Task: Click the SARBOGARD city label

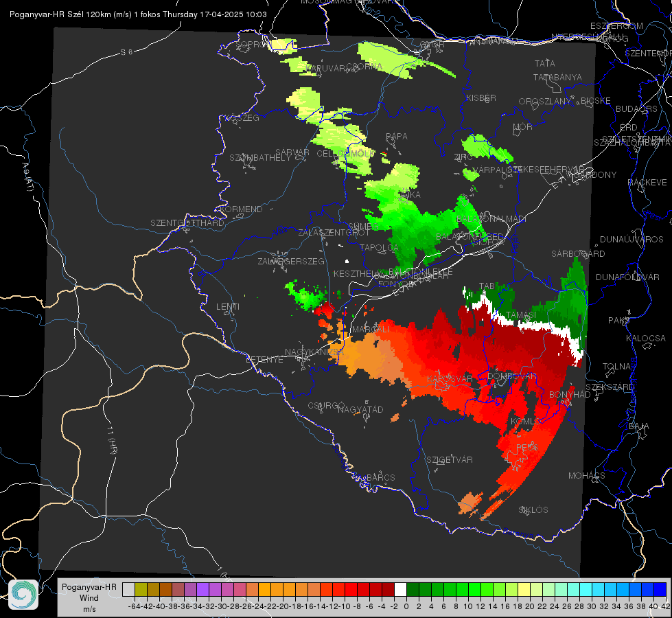Action: [x=578, y=254]
